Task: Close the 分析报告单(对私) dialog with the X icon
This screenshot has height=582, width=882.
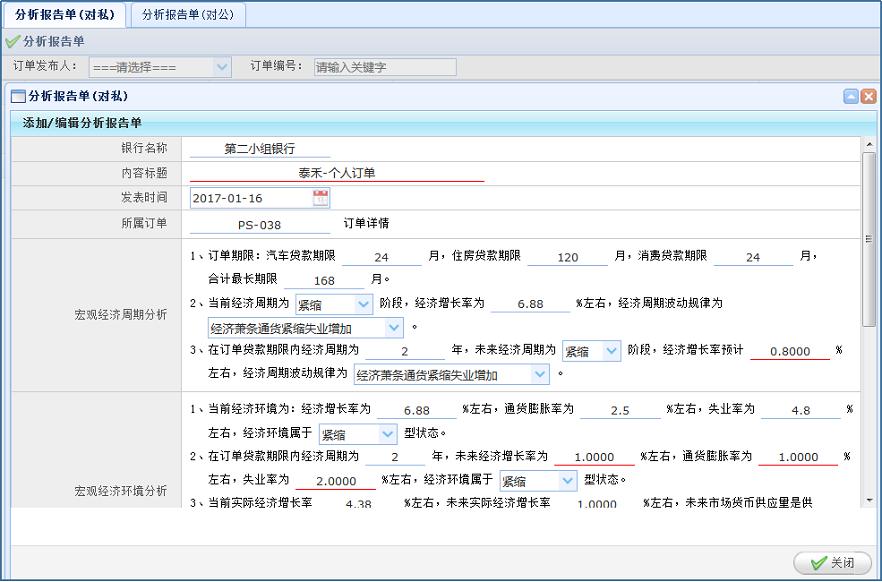Action: (x=868, y=97)
